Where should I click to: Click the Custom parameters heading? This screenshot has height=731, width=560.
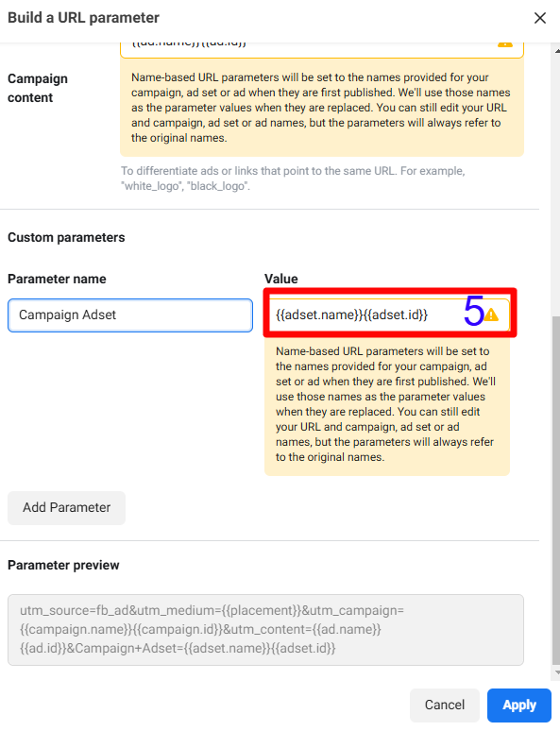click(66, 237)
